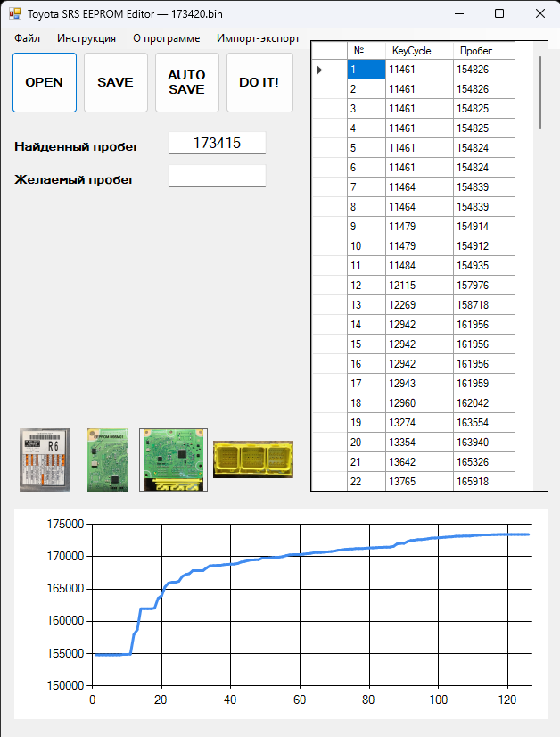Click the 100 label on the chart x-axis
The image size is (560, 737).
tap(439, 700)
